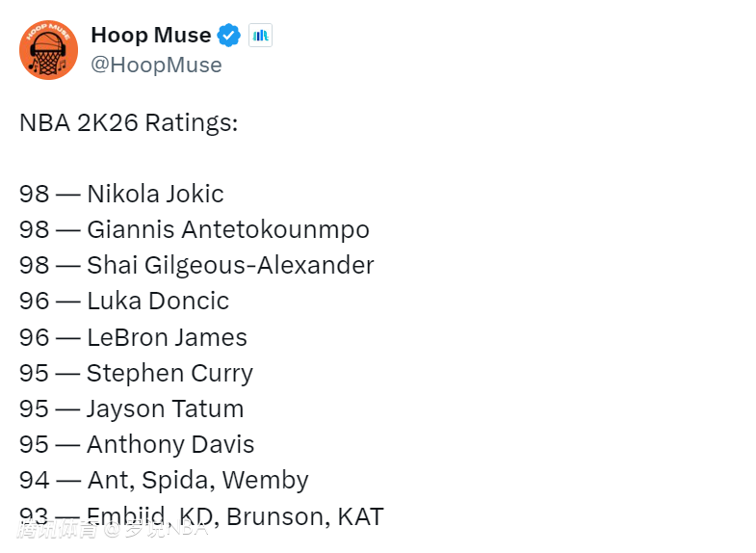Select the Shai Gilgeous-Alexander line
Image resolution: width=756 pixels, height=553 pixels.
(x=196, y=265)
